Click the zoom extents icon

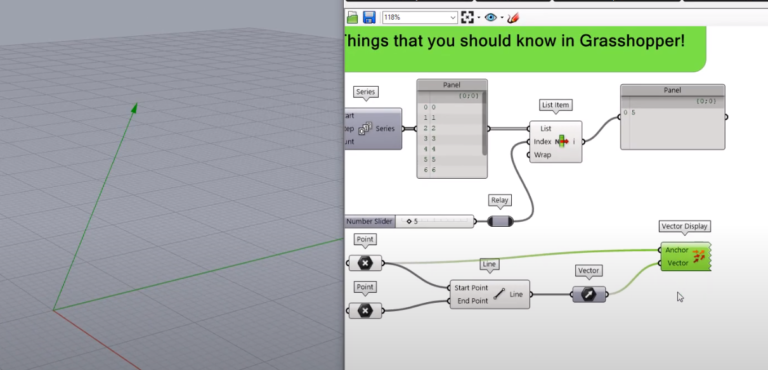pos(467,18)
